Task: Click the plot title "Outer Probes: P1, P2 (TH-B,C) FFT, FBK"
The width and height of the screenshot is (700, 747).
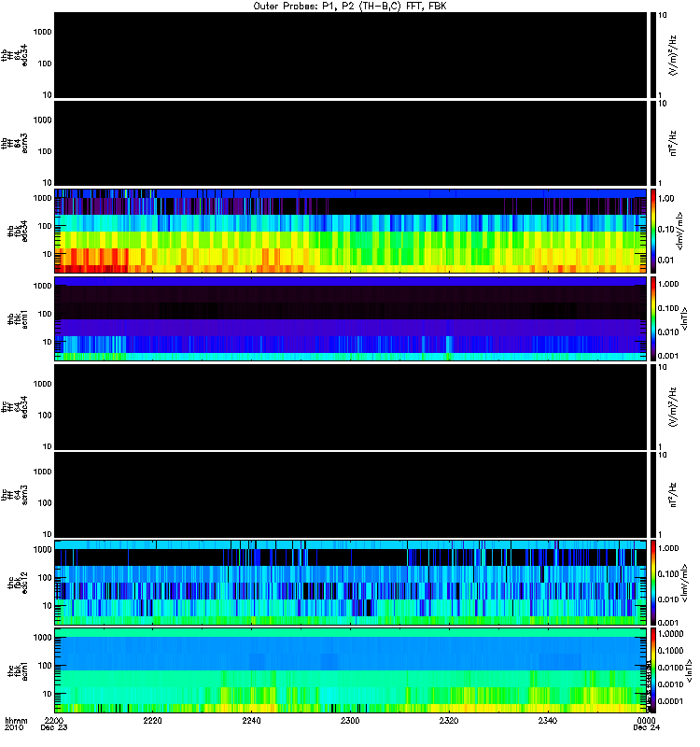Action: (x=350, y=6)
